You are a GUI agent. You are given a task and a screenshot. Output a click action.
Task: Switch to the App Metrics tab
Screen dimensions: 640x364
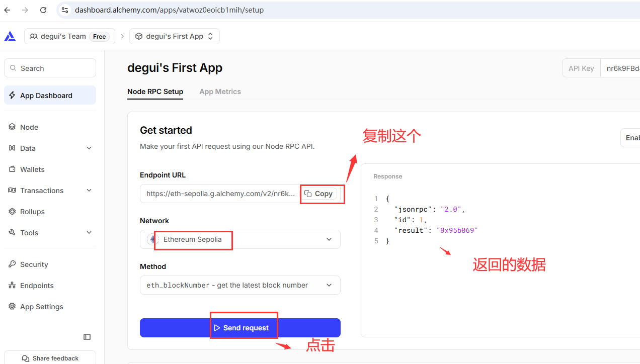pos(220,92)
